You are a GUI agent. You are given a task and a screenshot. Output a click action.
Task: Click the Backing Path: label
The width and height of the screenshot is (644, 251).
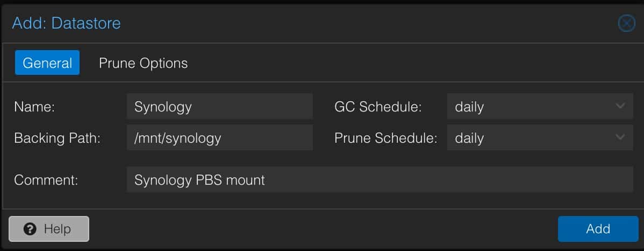pyautogui.click(x=57, y=138)
